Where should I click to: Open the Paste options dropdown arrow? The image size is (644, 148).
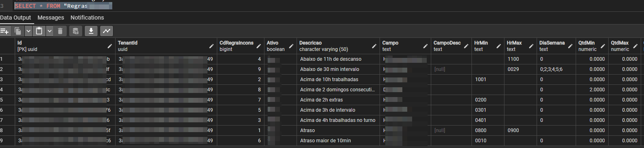pos(49,31)
